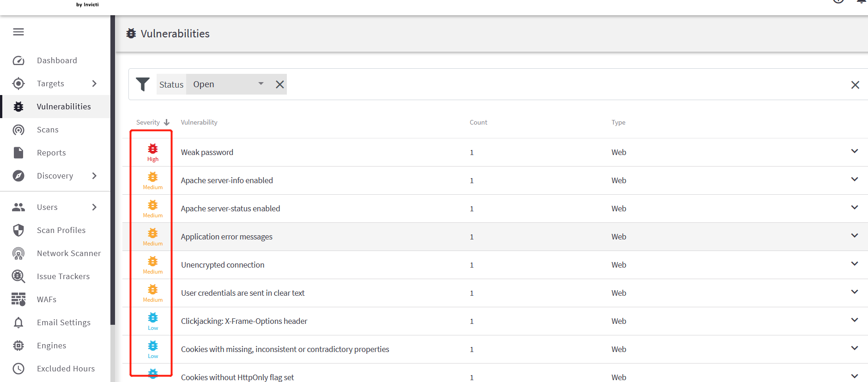Image resolution: width=868 pixels, height=382 pixels.
Task: Click the Status filter label
Action: pos(171,84)
